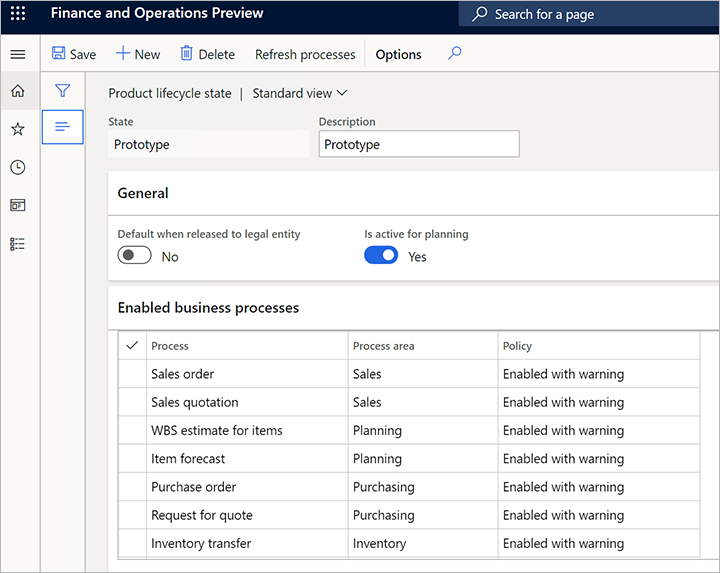The width and height of the screenshot is (720, 573).
Task: Click the Description input field
Action: click(x=419, y=144)
